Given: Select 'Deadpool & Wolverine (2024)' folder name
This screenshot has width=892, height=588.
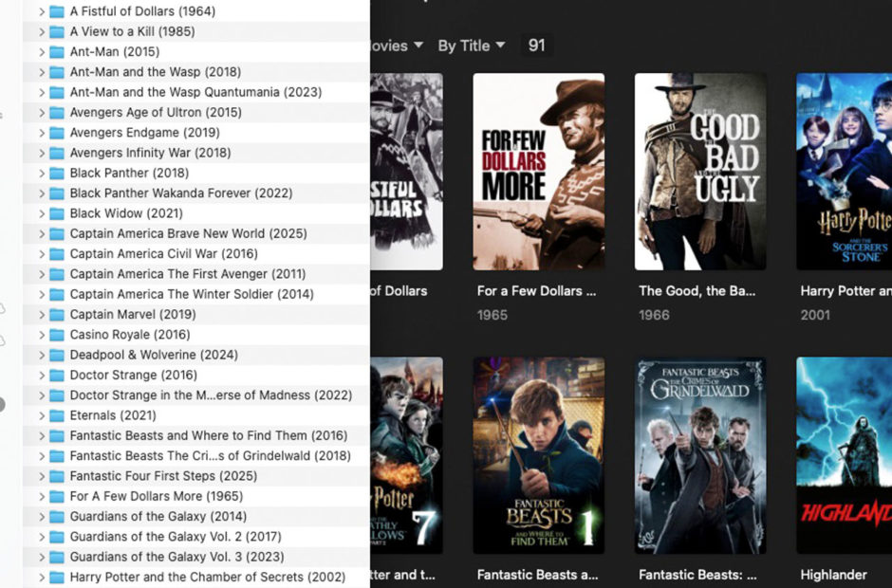Looking at the screenshot, I should click(154, 355).
